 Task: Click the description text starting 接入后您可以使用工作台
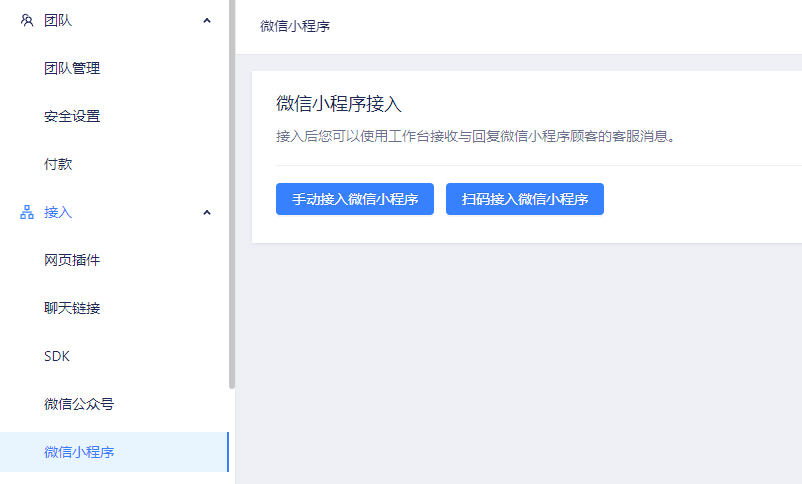[476, 136]
